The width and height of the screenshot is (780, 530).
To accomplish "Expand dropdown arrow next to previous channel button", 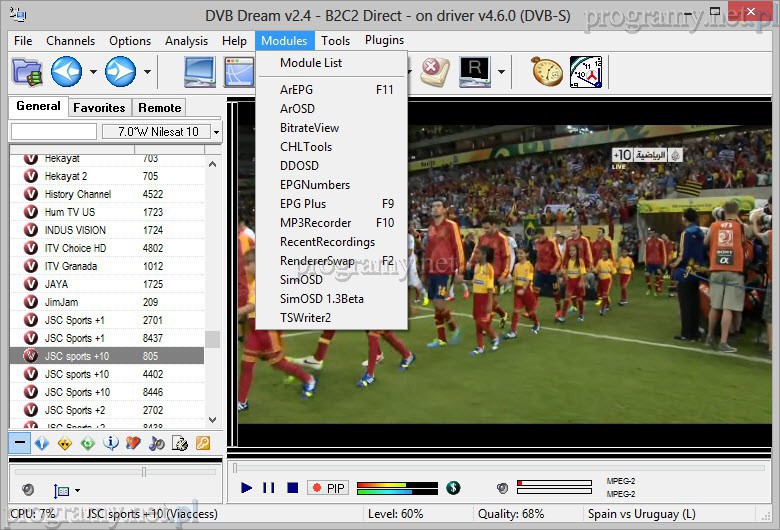I will pos(93,72).
